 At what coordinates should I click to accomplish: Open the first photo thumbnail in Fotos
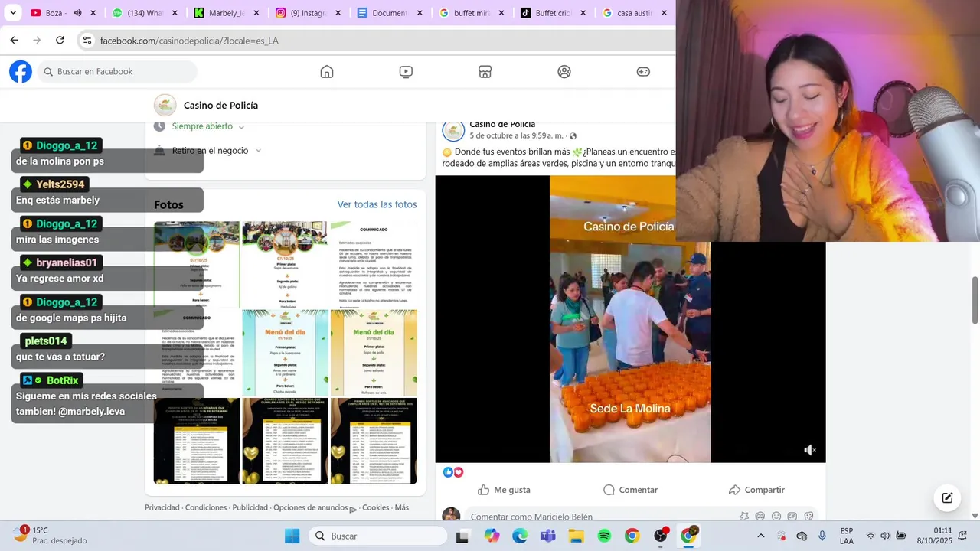[x=197, y=264]
